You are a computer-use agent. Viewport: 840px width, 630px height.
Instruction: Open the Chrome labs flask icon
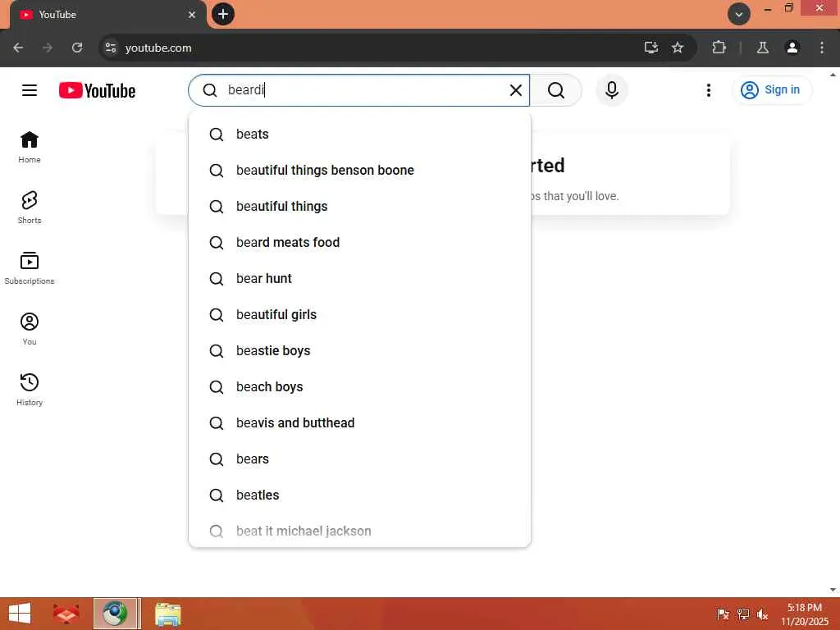762,48
